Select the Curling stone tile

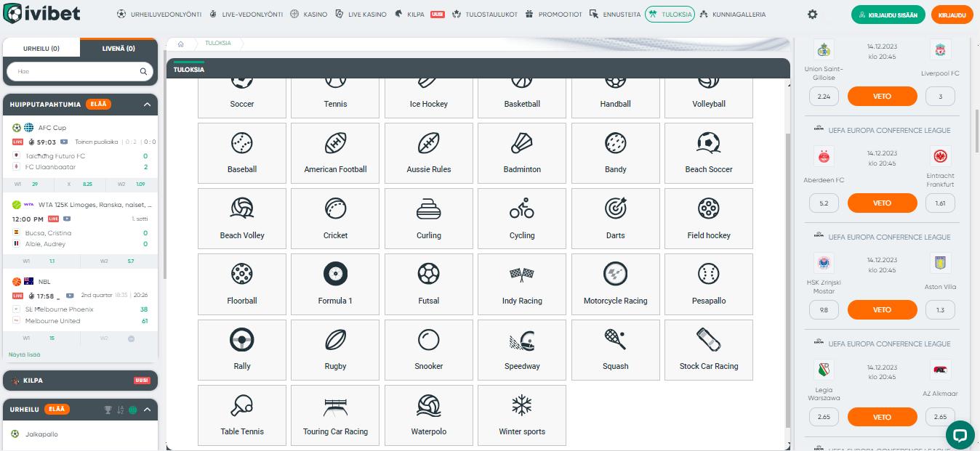click(429, 219)
